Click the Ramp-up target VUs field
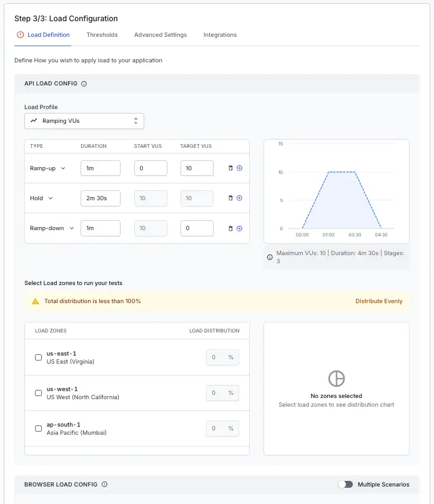Viewport: 434px width, 504px height. pyautogui.click(x=197, y=168)
